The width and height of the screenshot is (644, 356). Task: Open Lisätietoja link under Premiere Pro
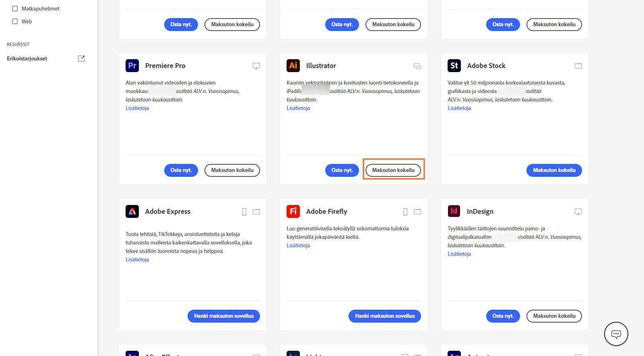point(137,108)
